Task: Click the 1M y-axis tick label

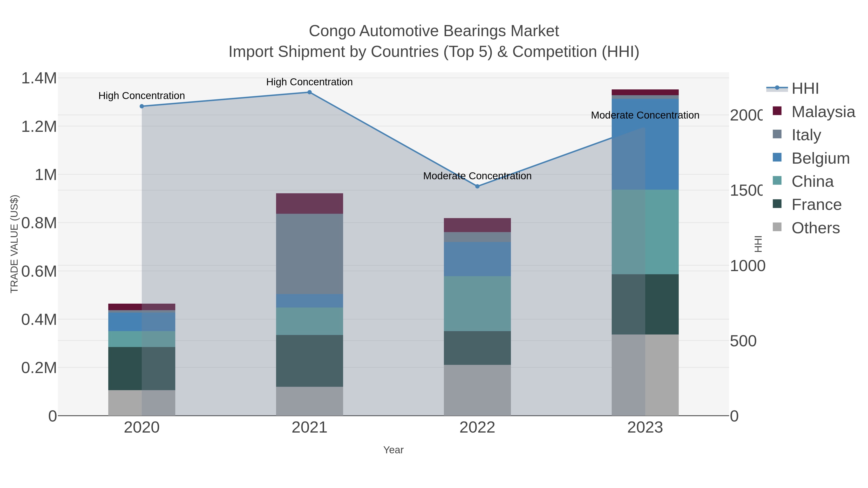Action: tap(46, 175)
